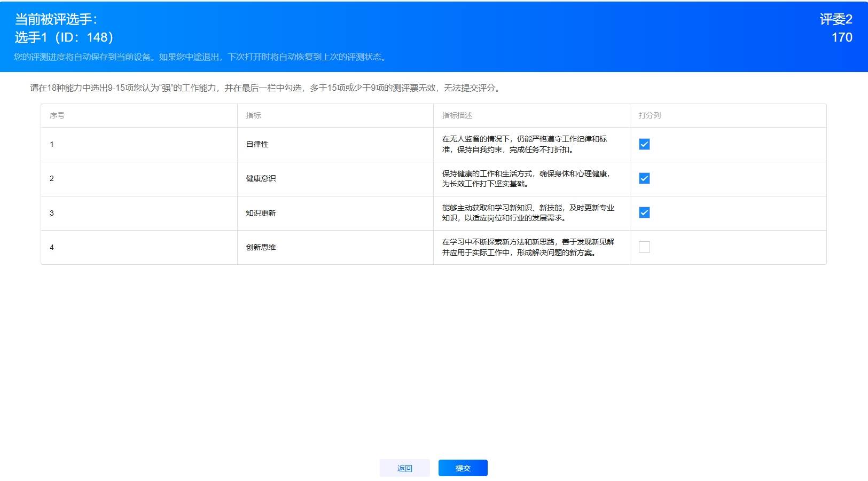This screenshot has width=868, height=481.
Task: Click the 自律性 description text
Action: click(x=524, y=144)
